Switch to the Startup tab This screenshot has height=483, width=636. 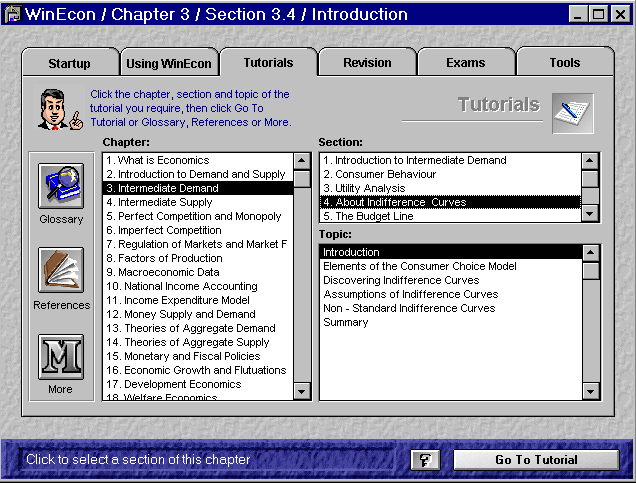(69, 63)
